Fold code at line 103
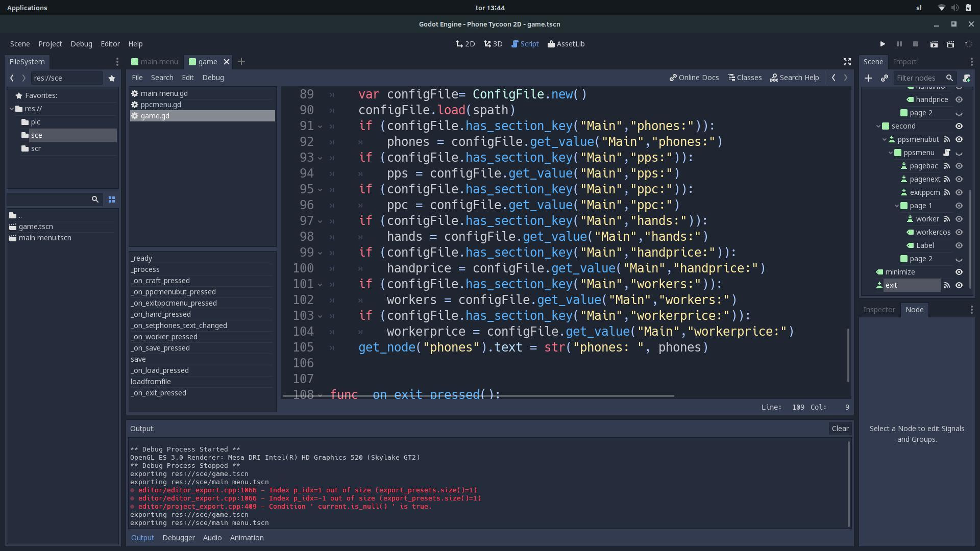This screenshot has width=980, height=551. point(320,316)
